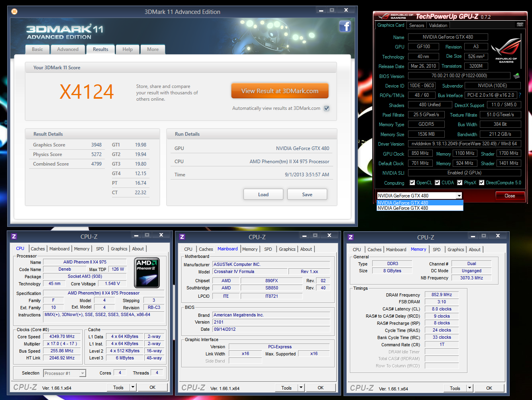Image resolution: width=532 pixels, height=400 pixels.
Task: Click the NB Frequency value 3070.3 MHz
Action: click(x=471, y=278)
